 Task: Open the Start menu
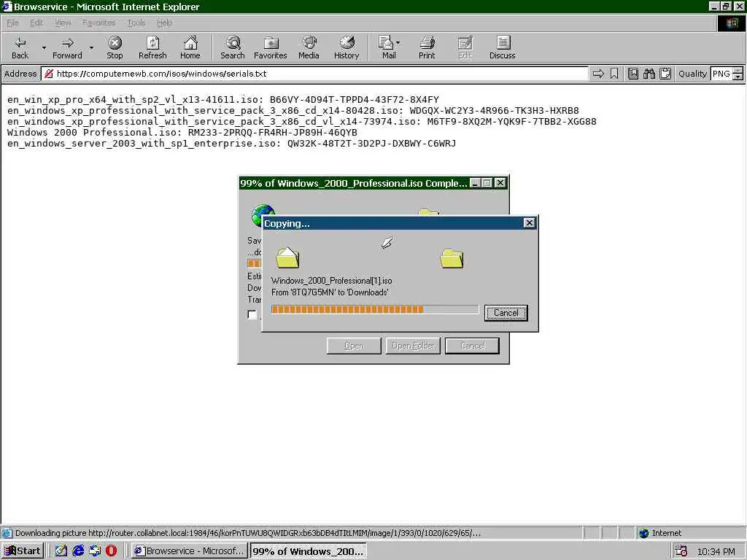[x=23, y=551]
